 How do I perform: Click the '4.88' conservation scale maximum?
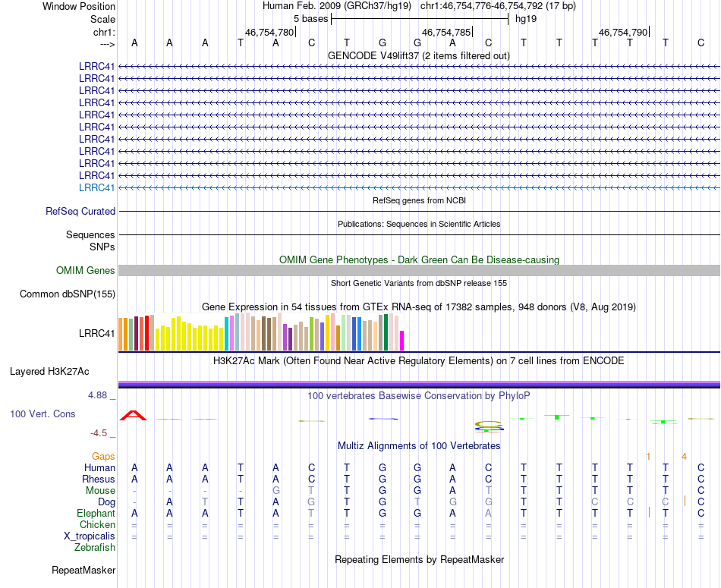pyautogui.click(x=97, y=395)
